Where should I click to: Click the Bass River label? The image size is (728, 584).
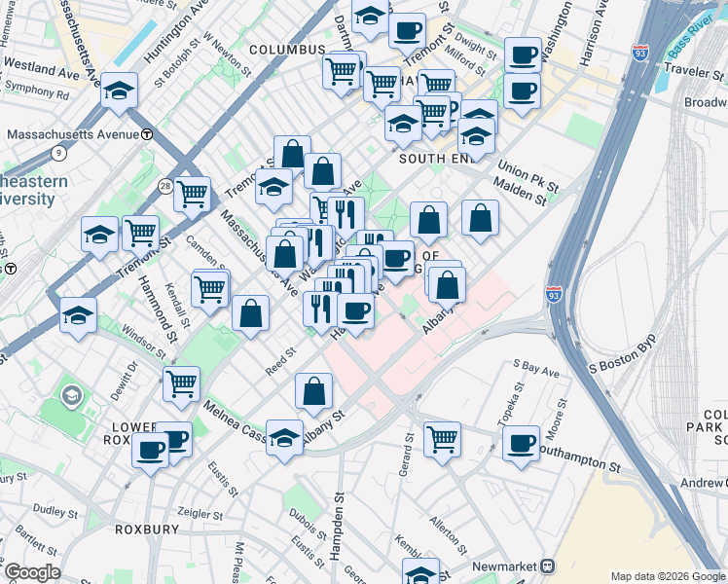pos(691,37)
